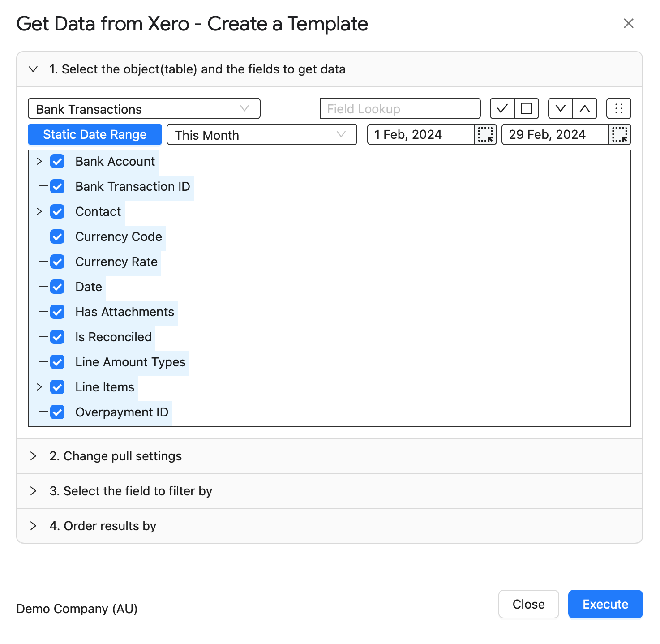
Task: Expand the Line Items tree node
Action: click(x=39, y=387)
